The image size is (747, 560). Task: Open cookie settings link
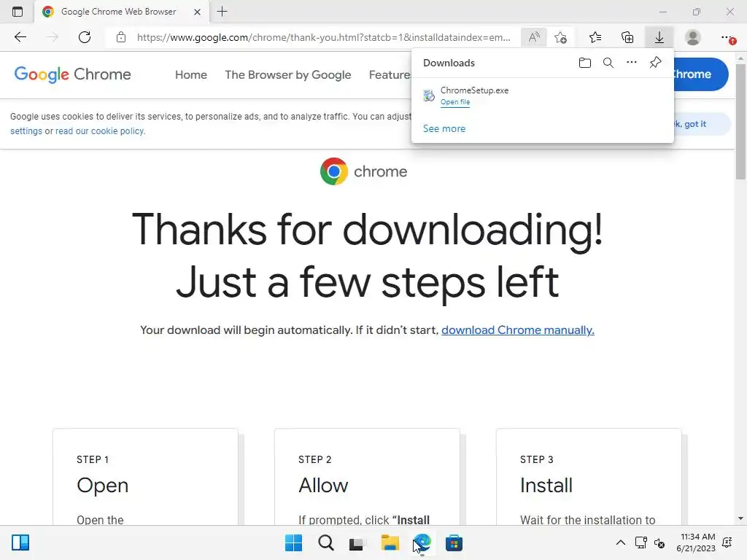point(26,131)
